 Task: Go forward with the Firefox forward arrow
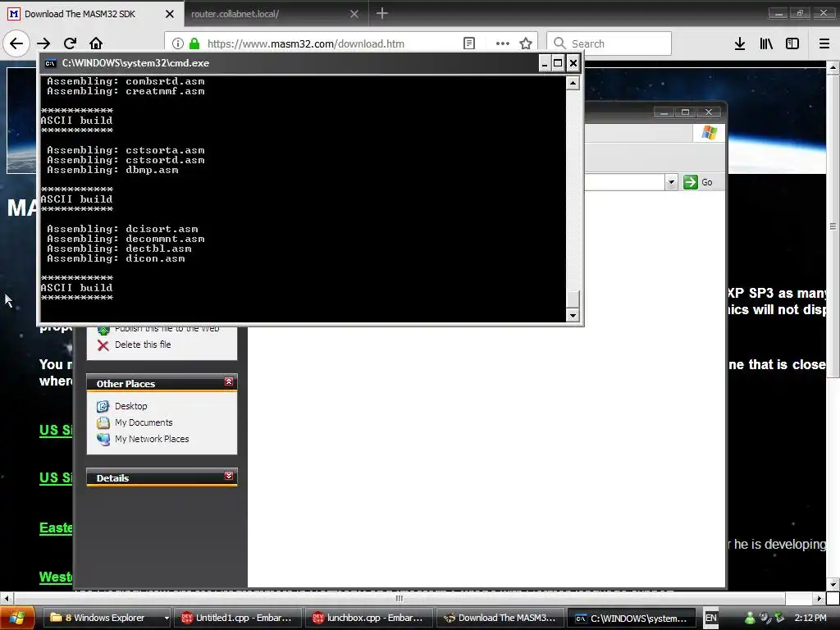(43, 43)
